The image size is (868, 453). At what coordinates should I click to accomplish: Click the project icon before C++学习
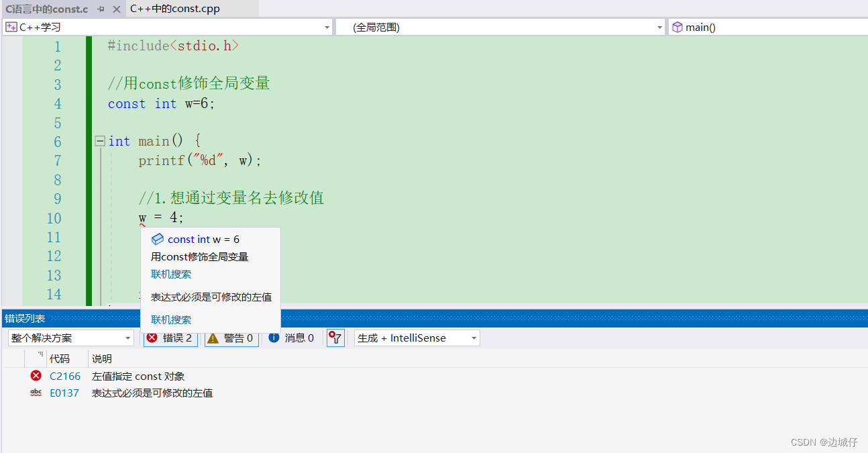(11, 27)
